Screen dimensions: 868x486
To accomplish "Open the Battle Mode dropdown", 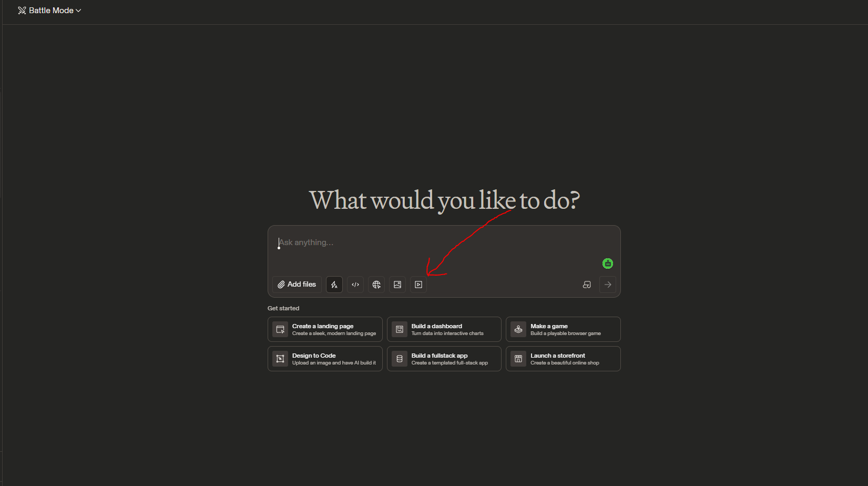I will pyautogui.click(x=49, y=11).
